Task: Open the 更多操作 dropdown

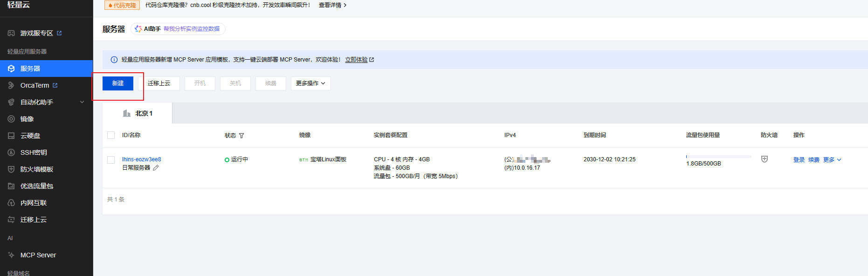Action: [311, 83]
